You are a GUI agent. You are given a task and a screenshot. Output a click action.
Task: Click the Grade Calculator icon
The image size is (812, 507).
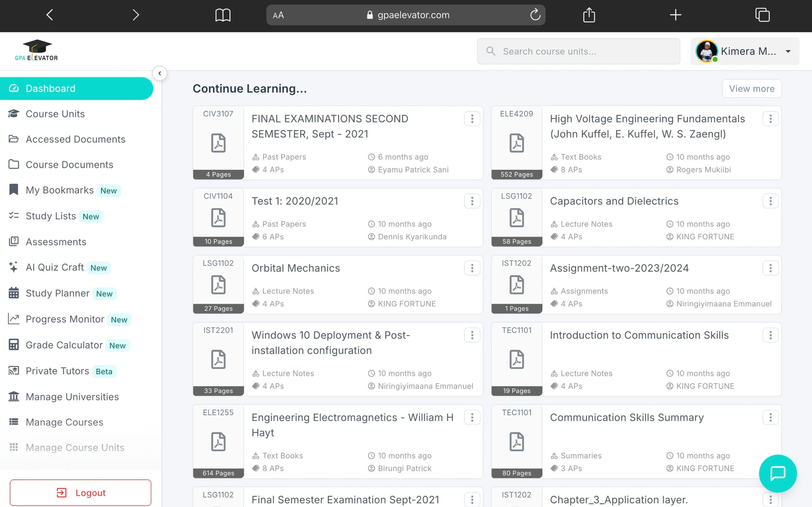(x=13, y=345)
